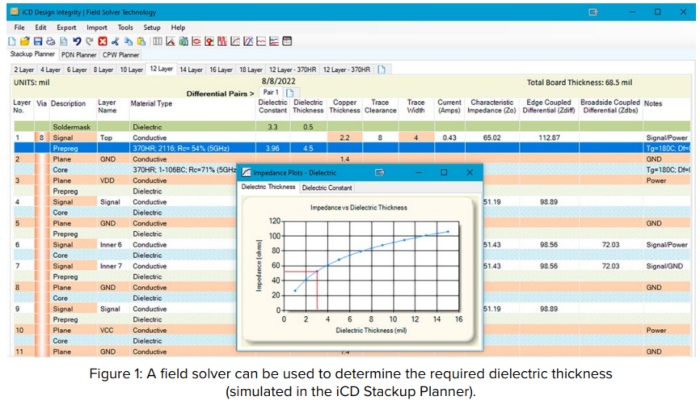Open a stackup file via the folder icon
Screen dimensions: 700x405
(x=25, y=42)
